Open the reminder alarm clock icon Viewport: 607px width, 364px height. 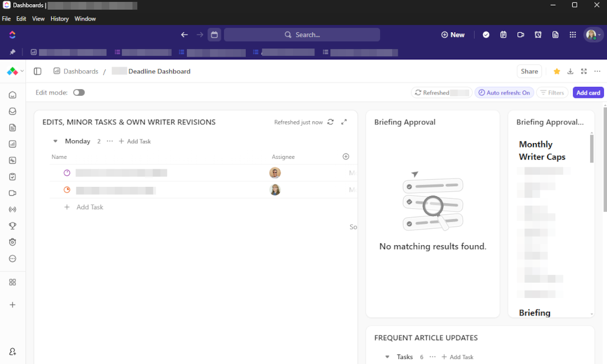[x=538, y=35]
